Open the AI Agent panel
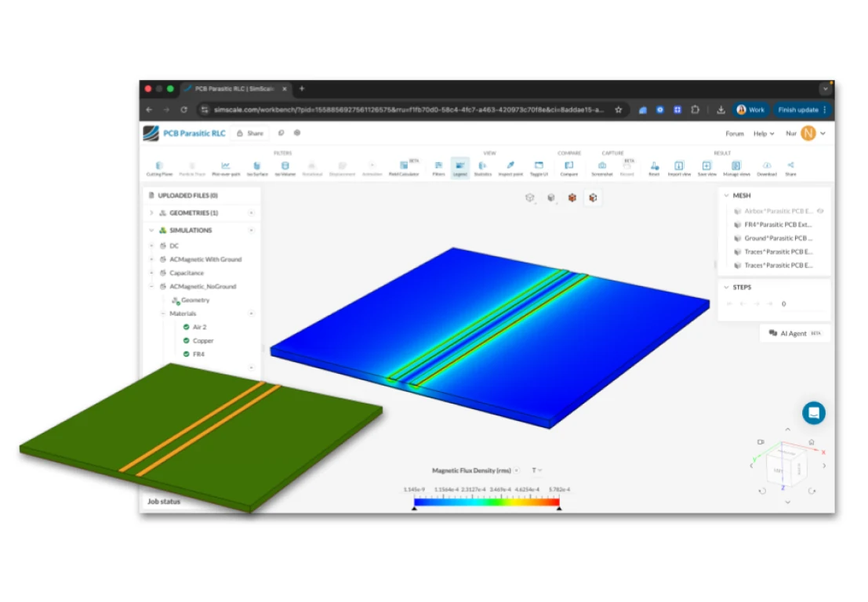 [794, 333]
